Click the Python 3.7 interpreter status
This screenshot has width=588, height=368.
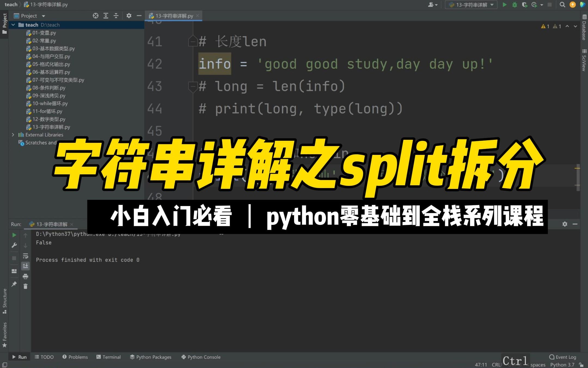[x=562, y=365]
